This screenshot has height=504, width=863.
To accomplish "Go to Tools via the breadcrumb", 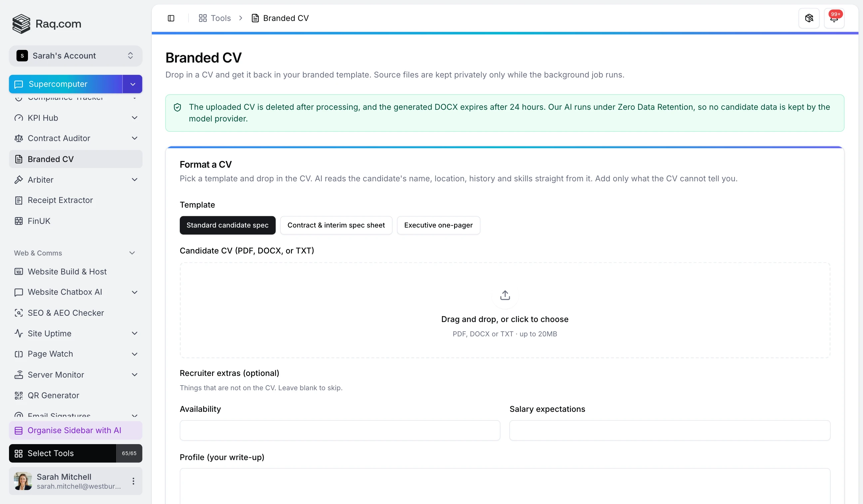I will coord(215,18).
